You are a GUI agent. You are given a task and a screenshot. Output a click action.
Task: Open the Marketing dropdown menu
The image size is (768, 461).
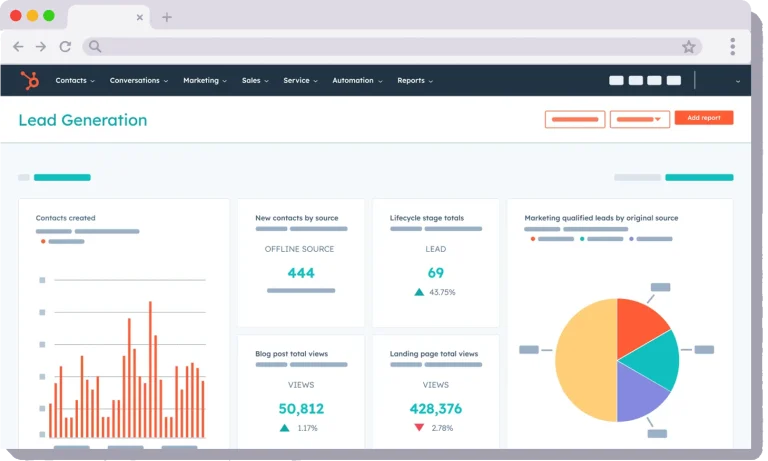(x=205, y=80)
